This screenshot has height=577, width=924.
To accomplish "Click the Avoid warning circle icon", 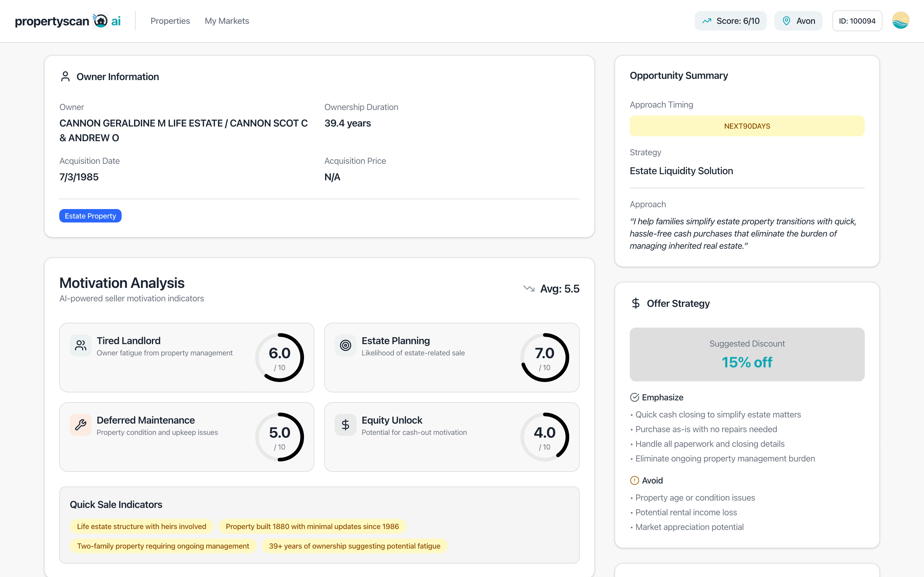I will click(634, 480).
